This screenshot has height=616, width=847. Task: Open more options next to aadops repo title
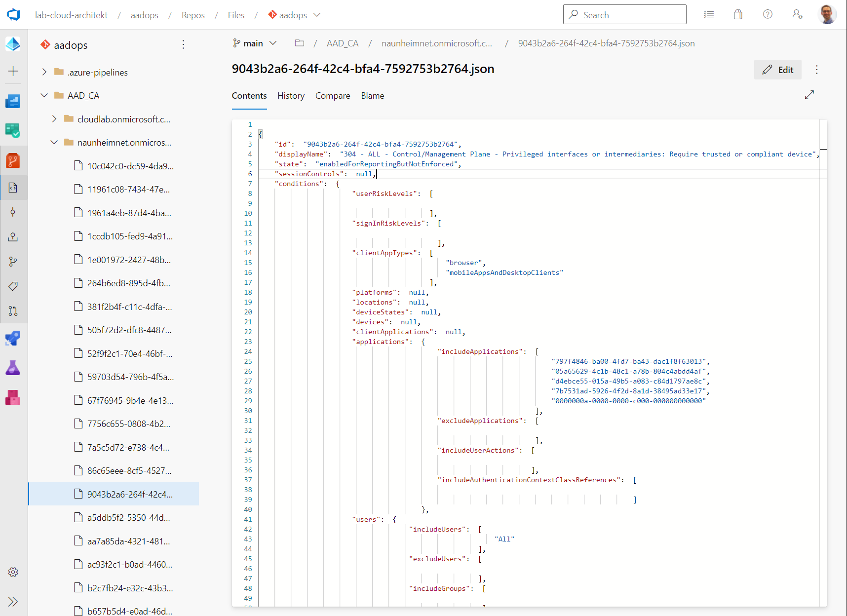183,45
